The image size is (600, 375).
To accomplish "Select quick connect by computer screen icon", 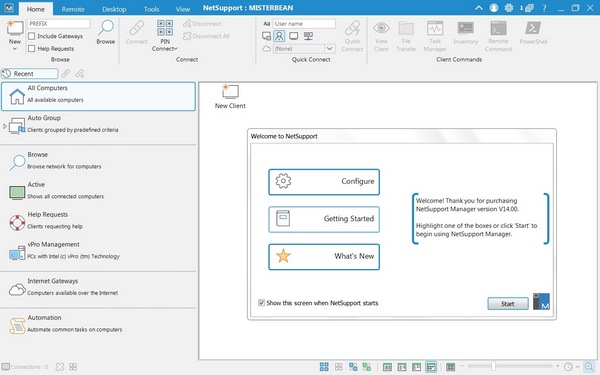I will point(293,36).
